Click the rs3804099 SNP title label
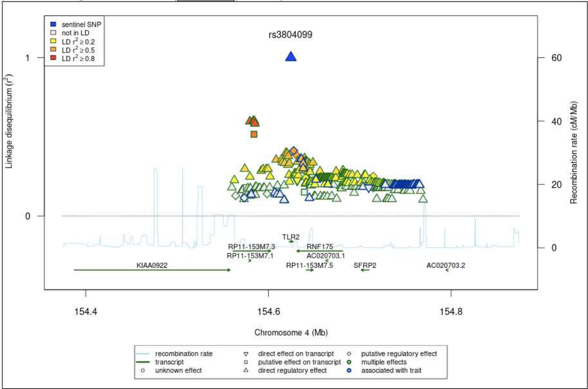This screenshot has width=588, height=389. tap(290, 35)
